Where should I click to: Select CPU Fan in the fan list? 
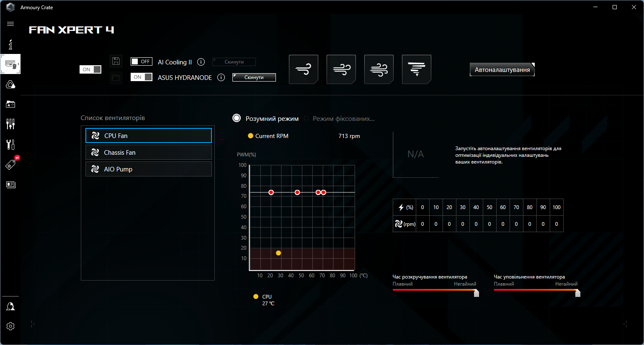pos(149,135)
